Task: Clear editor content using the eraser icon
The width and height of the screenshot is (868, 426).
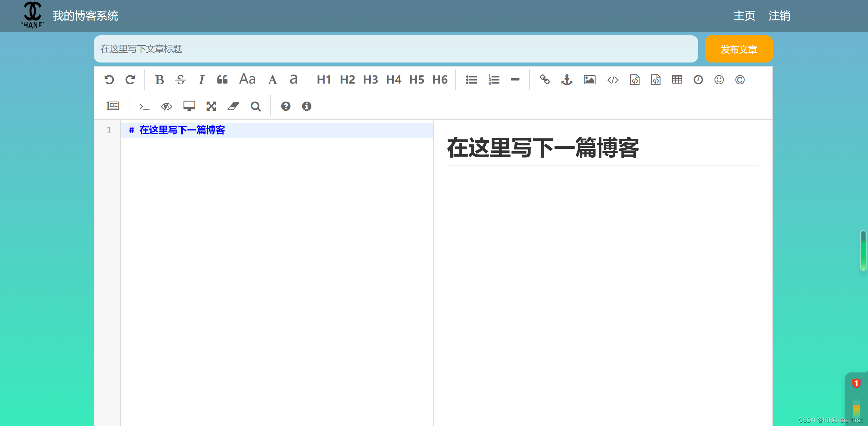Action: tap(234, 106)
